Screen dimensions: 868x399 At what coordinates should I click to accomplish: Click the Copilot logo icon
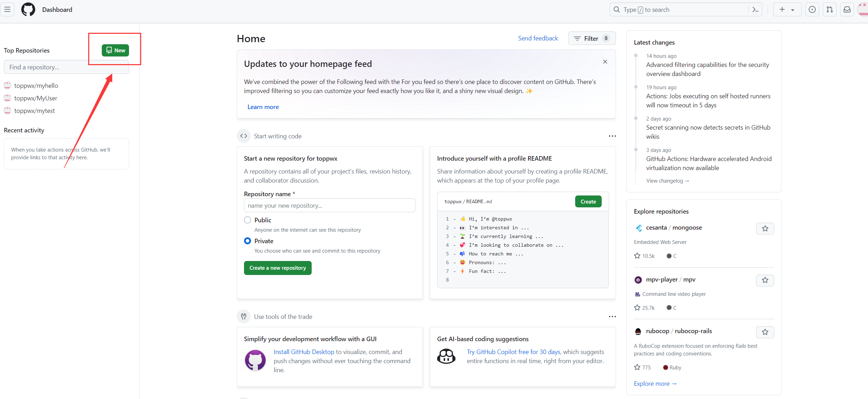point(446,356)
